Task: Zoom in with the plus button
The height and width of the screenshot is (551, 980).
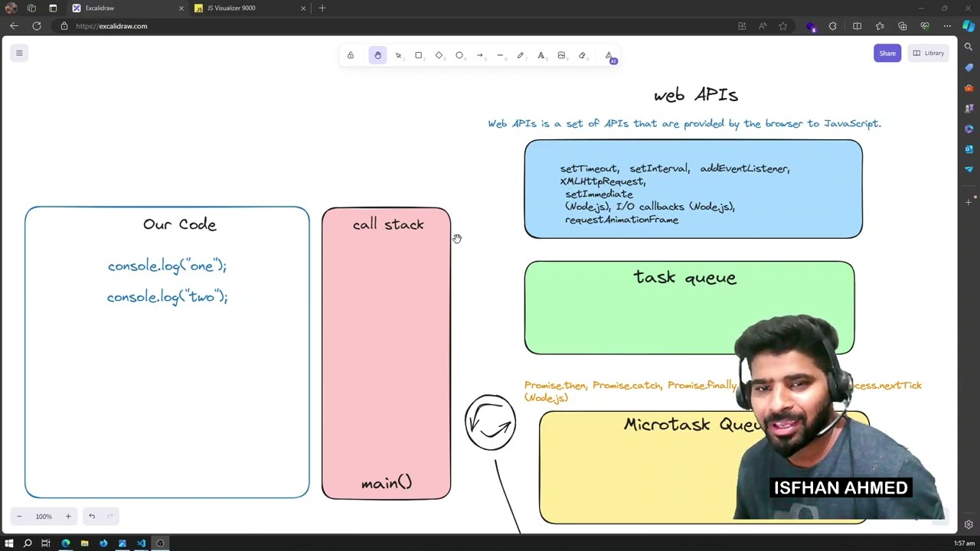Action: [x=68, y=517]
